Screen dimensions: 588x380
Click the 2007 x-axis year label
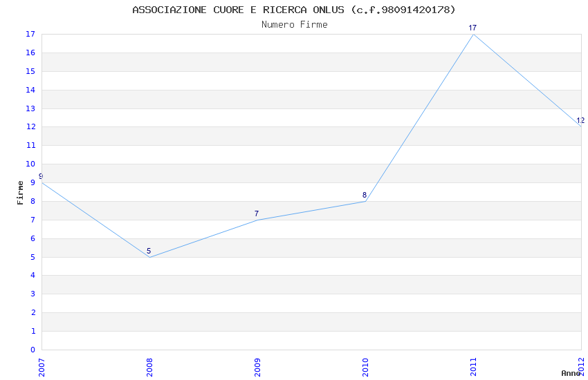tap(42, 368)
